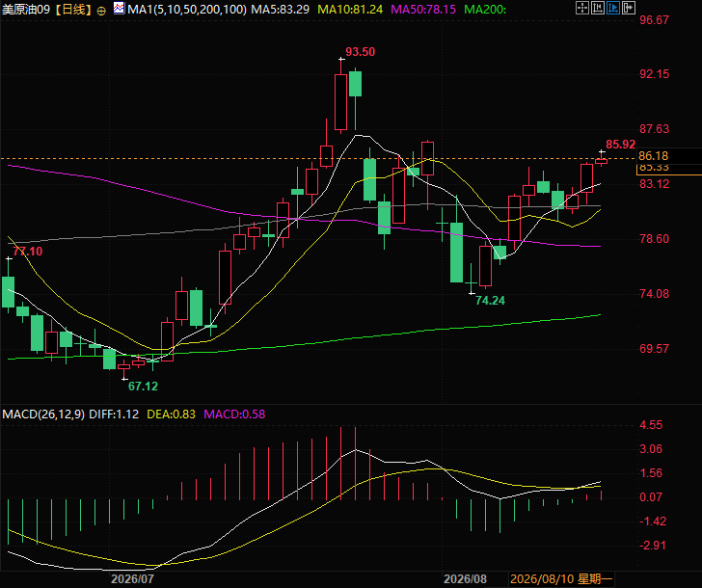Viewport: 702px width, 588px height.
Task: Click the panel expand arrow icon
Action: (x=629, y=8)
